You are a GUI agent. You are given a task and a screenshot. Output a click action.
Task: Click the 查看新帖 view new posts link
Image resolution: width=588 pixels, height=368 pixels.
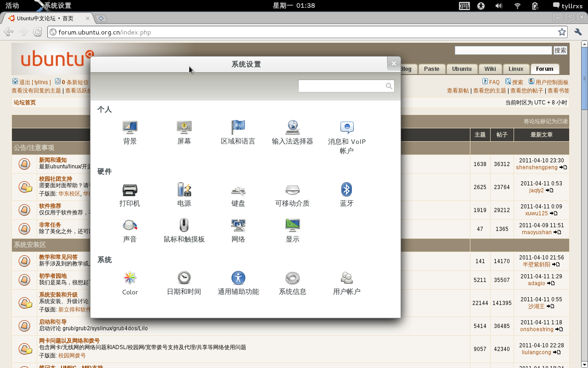(x=458, y=91)
